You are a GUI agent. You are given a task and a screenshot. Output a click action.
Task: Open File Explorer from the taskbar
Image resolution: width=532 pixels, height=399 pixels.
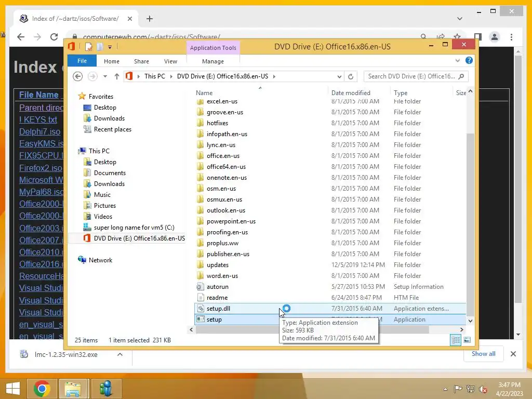pyautogui.click(x=73, y=389)
